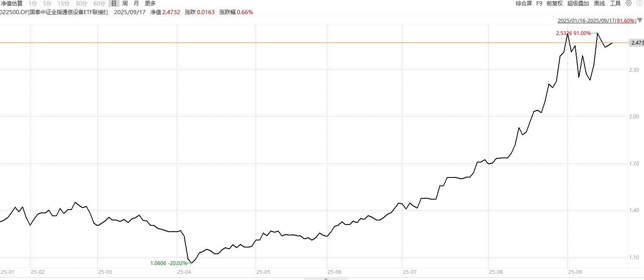This screenshot has height=280, width=644.
Task: Open the 净值估算 view
Action: coord(12,3)
